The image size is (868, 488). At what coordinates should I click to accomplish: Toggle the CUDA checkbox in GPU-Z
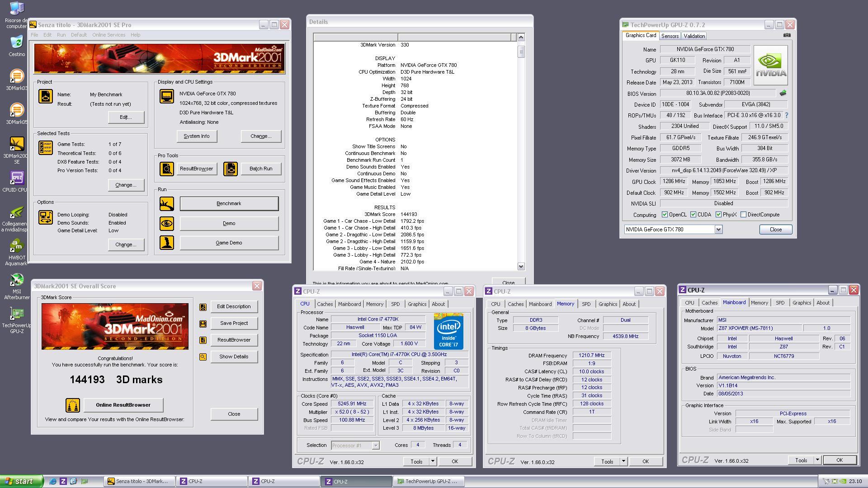click(693, 215)
